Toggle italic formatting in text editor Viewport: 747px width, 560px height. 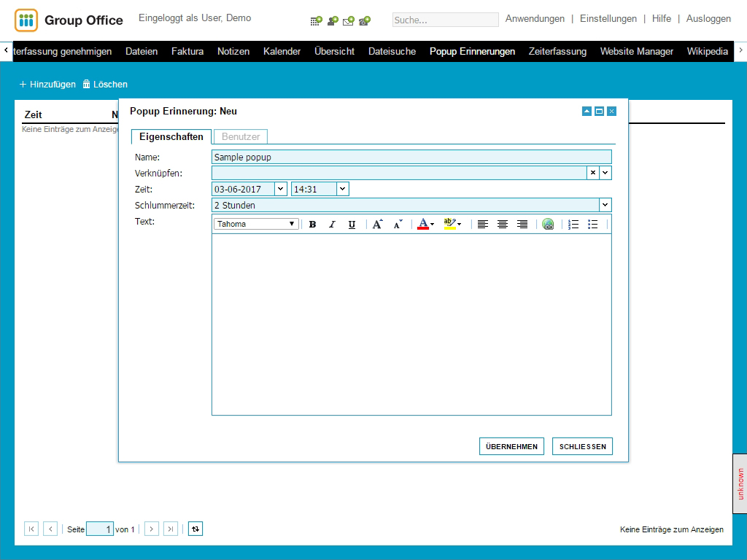click(x=332, y=225)
